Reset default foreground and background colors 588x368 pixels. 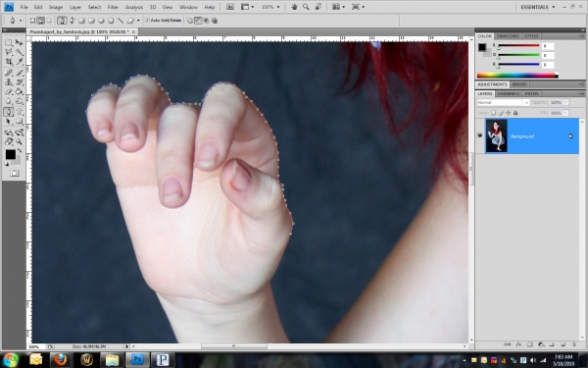click(7, 164)
